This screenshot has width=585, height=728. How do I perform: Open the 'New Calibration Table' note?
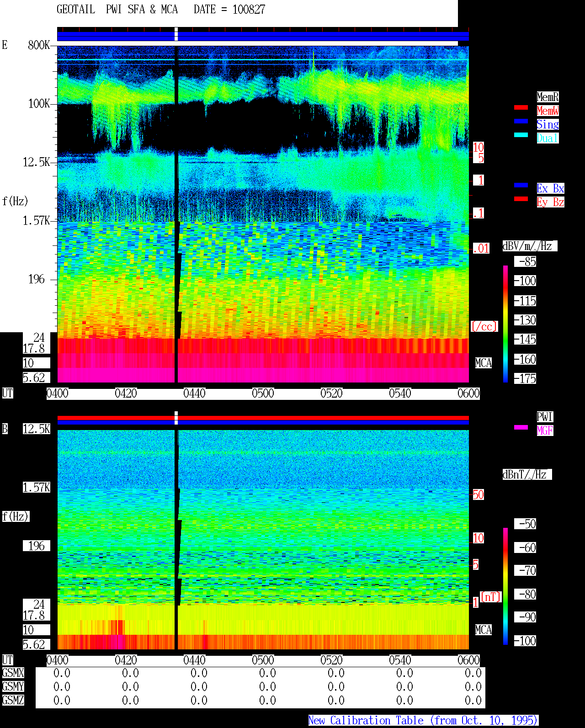(423, 721)
